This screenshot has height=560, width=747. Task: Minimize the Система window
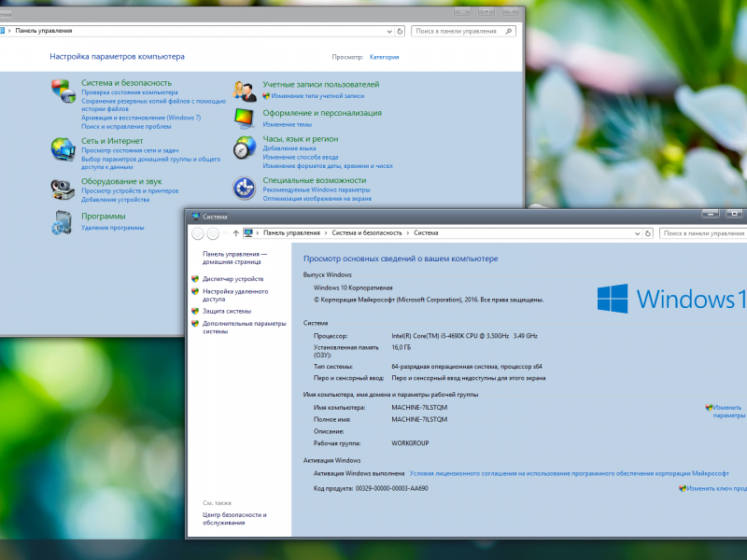(711, 214)
